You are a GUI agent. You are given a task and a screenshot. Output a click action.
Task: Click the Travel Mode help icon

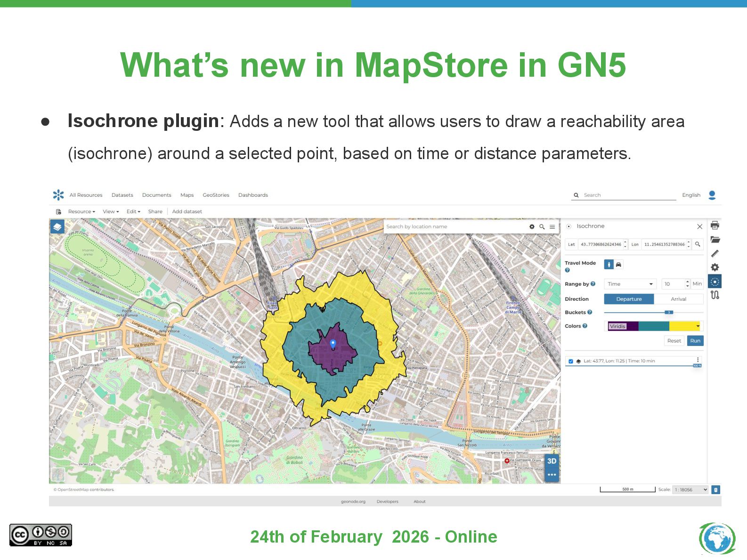click(567, 270)
